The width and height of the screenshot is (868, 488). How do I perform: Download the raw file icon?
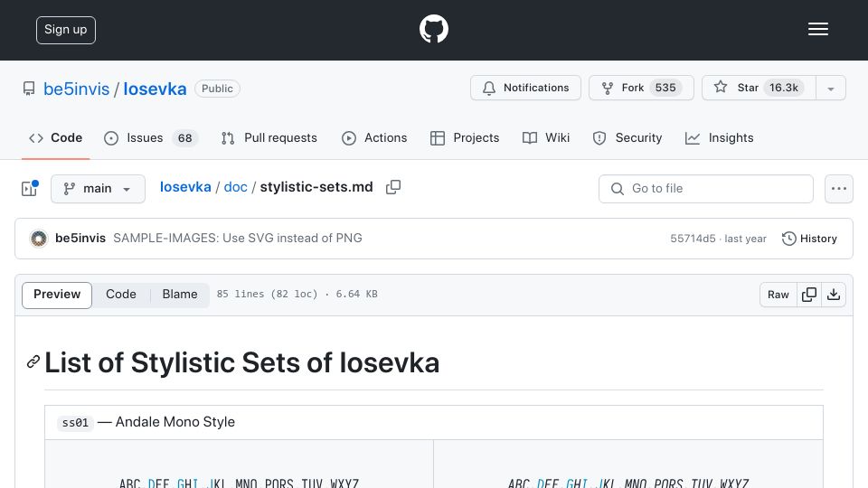[x=833, y=295]
